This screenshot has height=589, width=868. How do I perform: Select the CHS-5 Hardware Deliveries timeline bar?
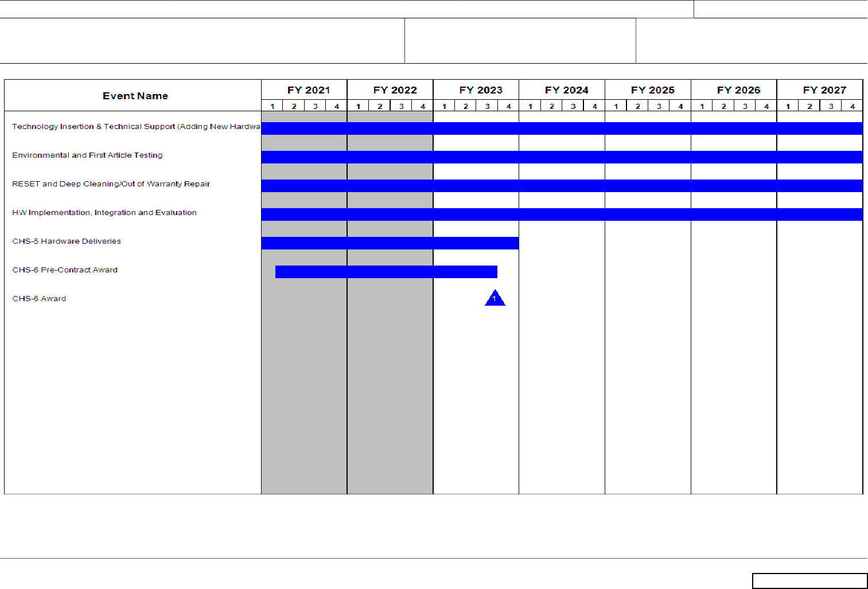[390, 243]
